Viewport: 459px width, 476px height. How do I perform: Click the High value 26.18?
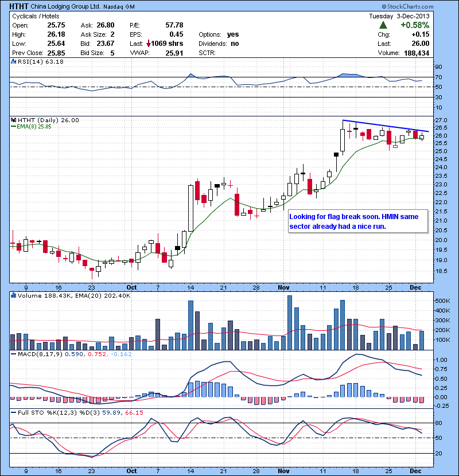(x=56, y=34)
